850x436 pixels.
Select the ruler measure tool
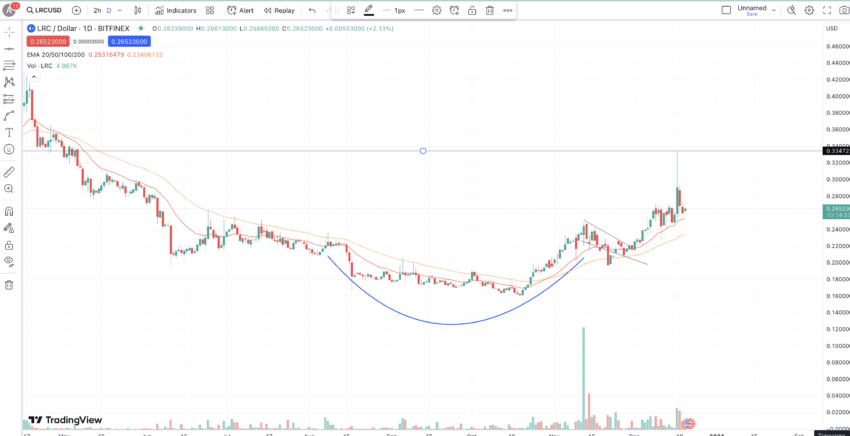[x=9, y=172]
